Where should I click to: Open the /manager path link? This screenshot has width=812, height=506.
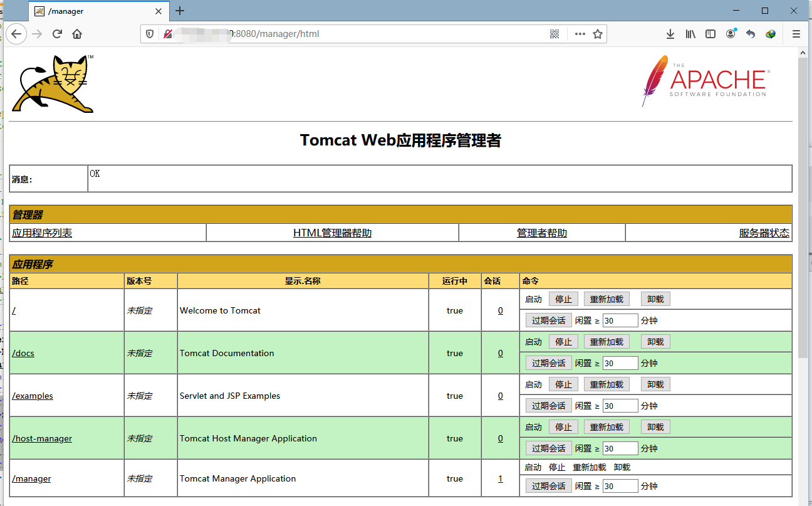31,478
